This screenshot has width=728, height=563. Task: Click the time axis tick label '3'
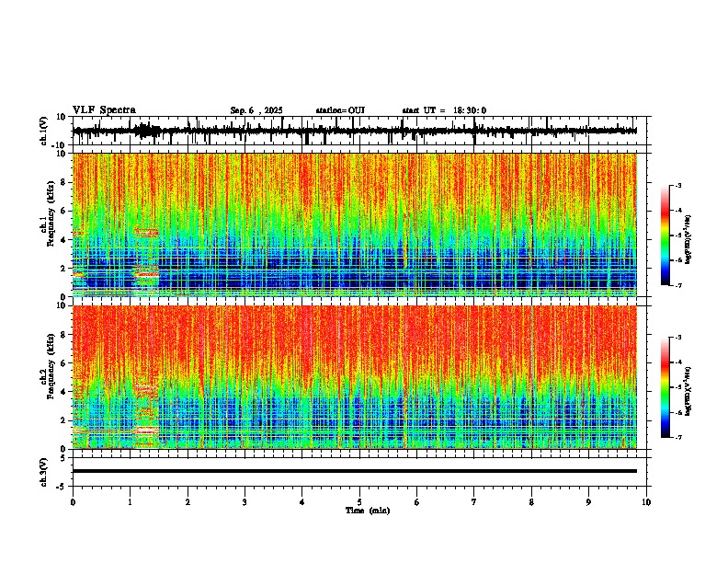(x=245, y=502)
